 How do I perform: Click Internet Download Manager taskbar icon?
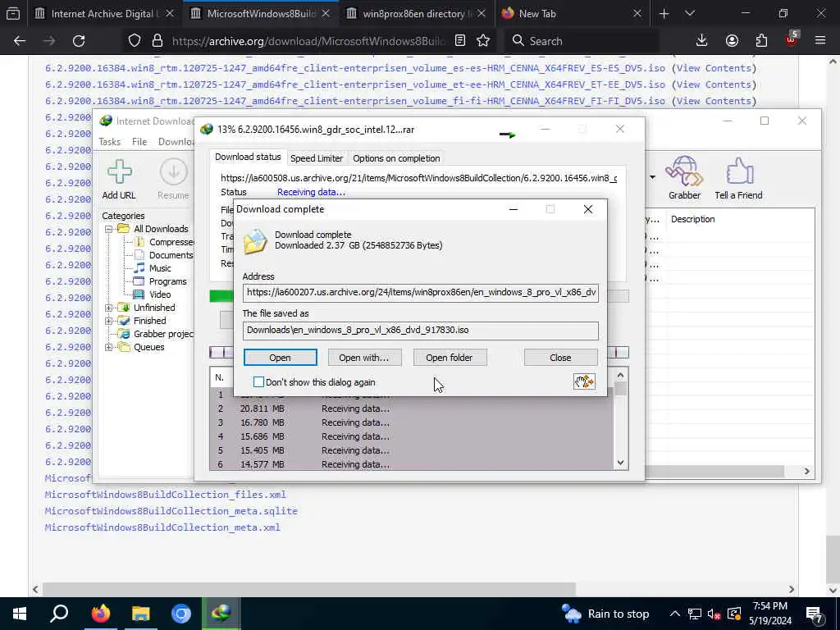coord(221,614)
